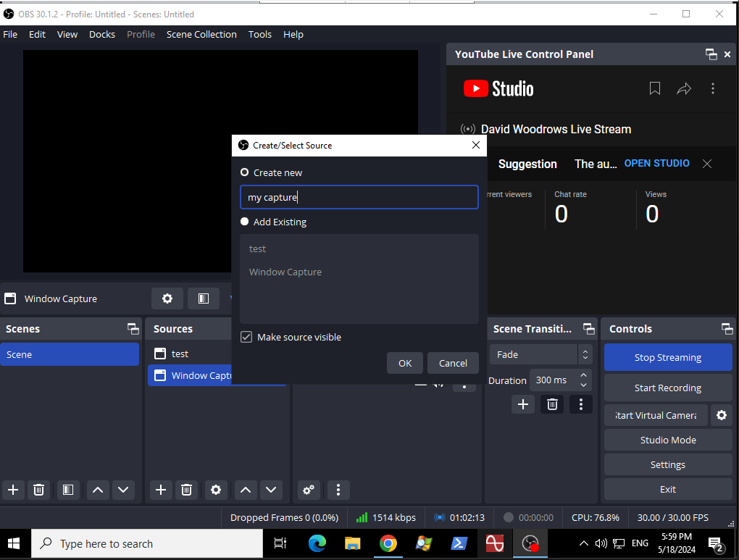The width and height of the screenshot is (739, 560).
Task: Open advanced audio properties gears icon
Action: (x=309, y=490)
